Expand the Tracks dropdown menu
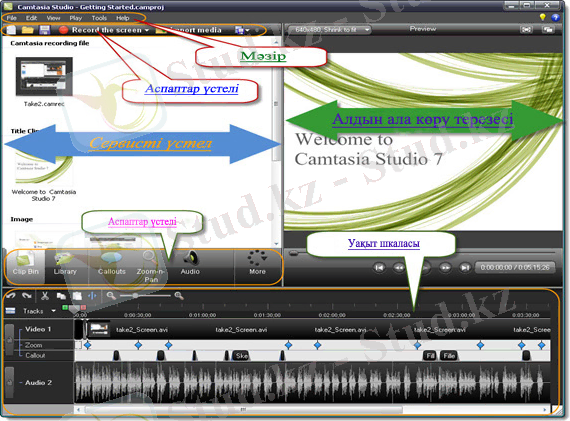Image resolution: width=570 pixels, height=421 pixels. tap(53, 311)
